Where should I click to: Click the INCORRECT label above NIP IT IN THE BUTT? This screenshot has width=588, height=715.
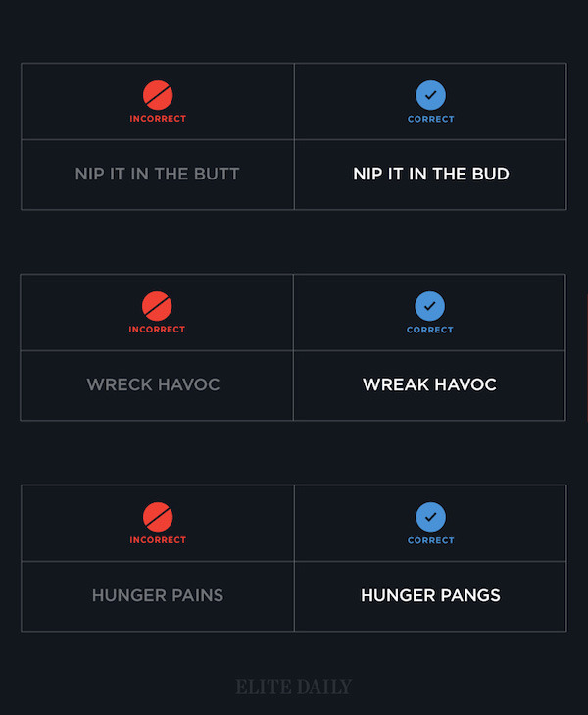coord(158,119)
